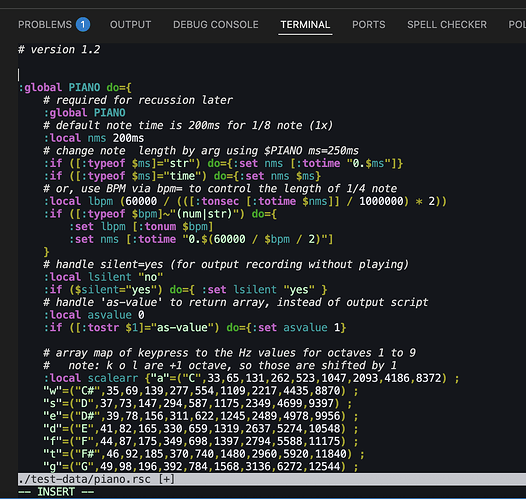Click the '# array map of keypress' comment
The width and height of the screenshot is (526, 499).
pyautogui.click(x=229, y=353)
